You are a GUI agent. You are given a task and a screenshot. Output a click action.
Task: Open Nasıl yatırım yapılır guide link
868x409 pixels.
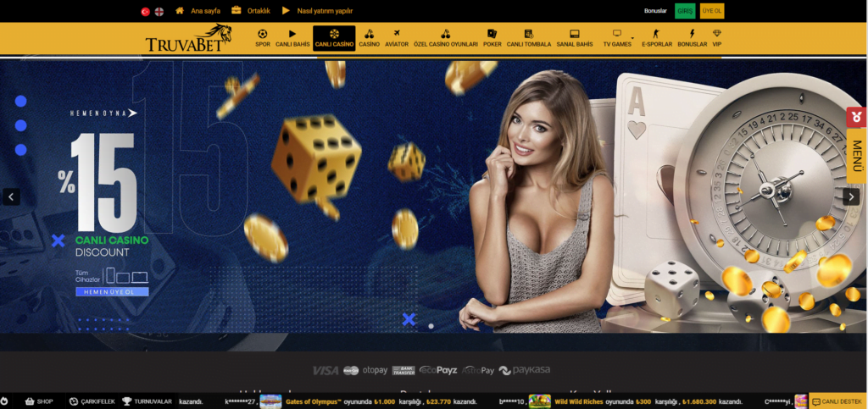325,11
